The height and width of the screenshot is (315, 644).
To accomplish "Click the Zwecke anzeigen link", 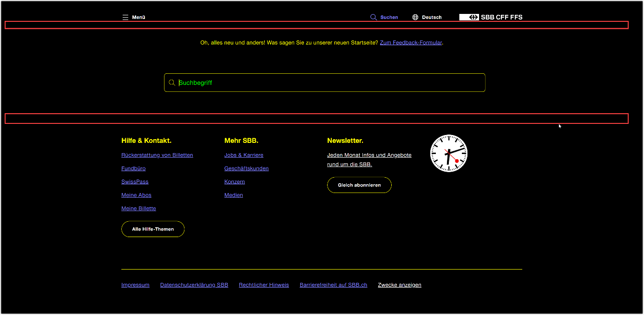I will click(400, 285).
